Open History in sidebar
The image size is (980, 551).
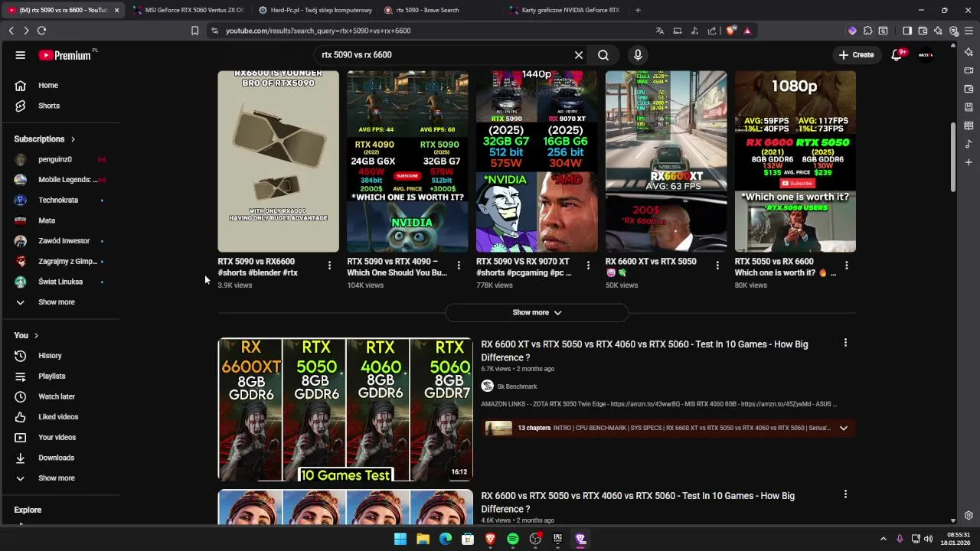tap(50, 356)
